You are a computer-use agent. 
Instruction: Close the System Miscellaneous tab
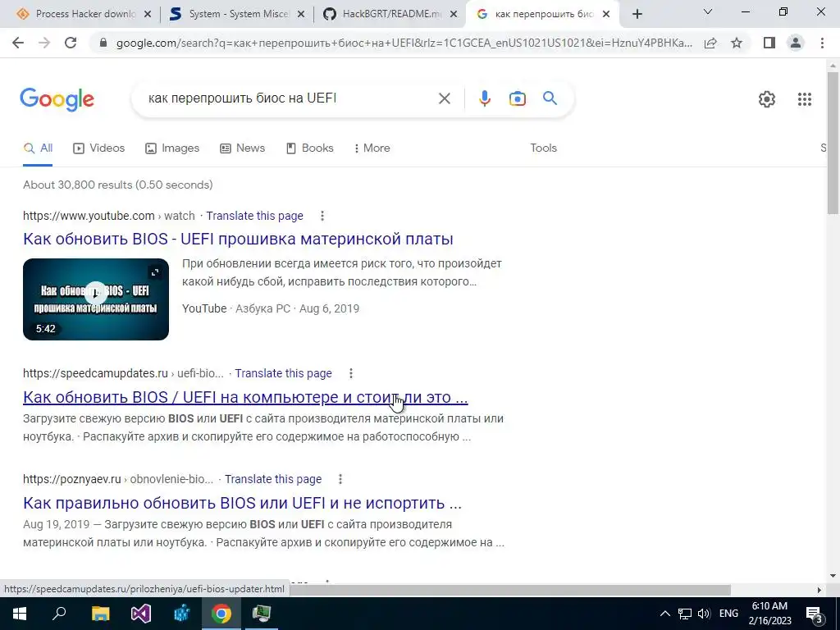click(x=301, y=15)
